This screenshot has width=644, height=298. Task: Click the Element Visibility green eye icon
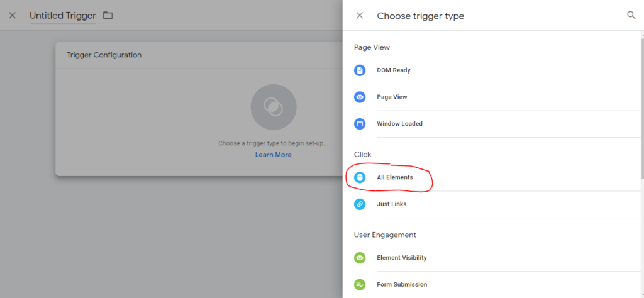click(360, 258)
